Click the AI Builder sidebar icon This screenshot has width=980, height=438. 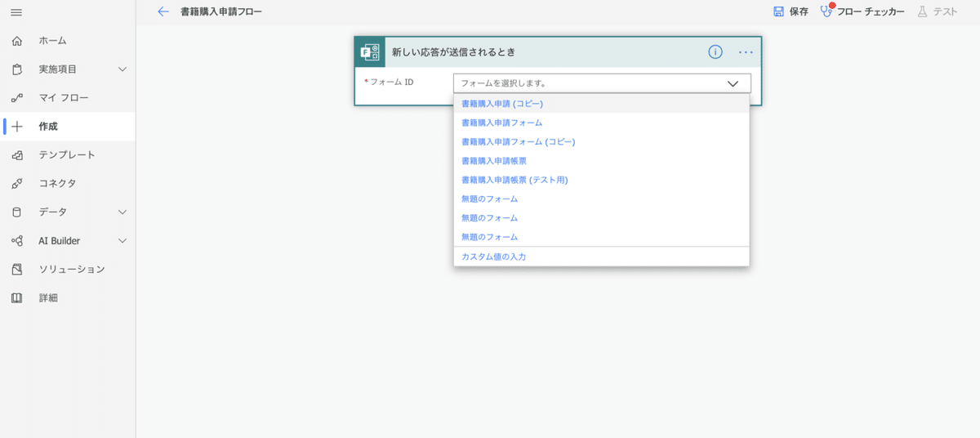17,241
